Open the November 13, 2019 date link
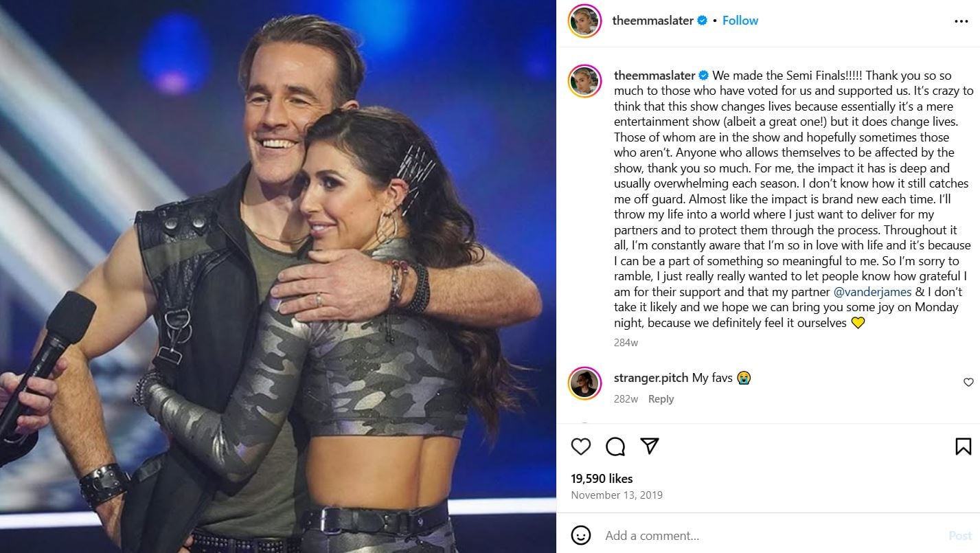The image size is (980, 553). [617, 495]
